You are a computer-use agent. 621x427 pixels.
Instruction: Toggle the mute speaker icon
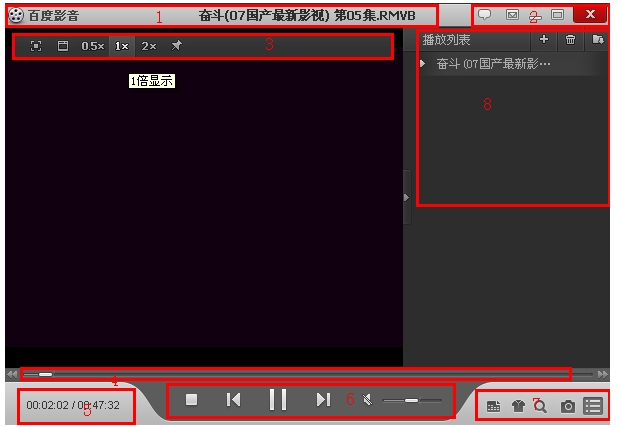(367, 400)
